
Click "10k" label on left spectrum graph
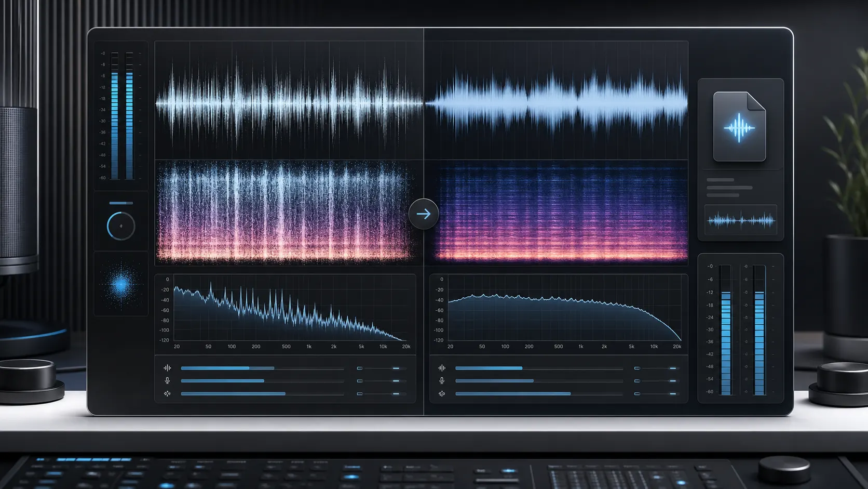pyautogui.click(x=383, y=347)
